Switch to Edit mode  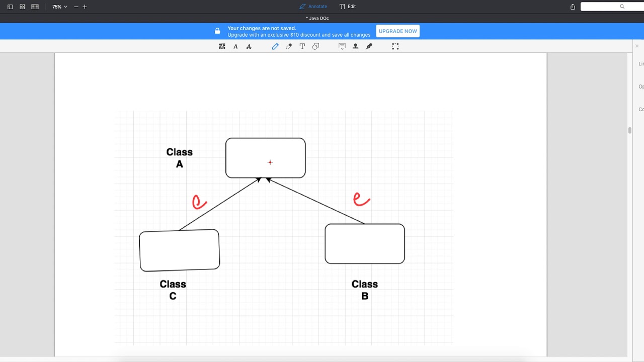click(x=348, y=7)
